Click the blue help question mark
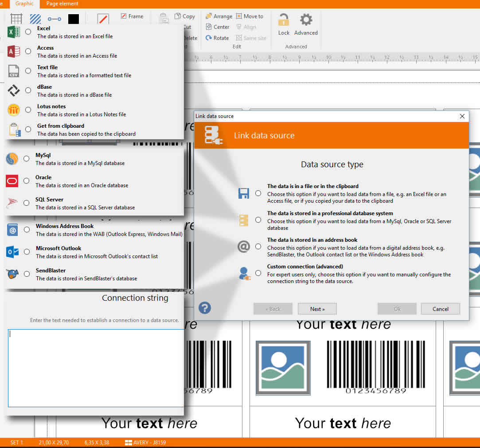480x448 pixels. pyautogui.click(x=204, y=308)
